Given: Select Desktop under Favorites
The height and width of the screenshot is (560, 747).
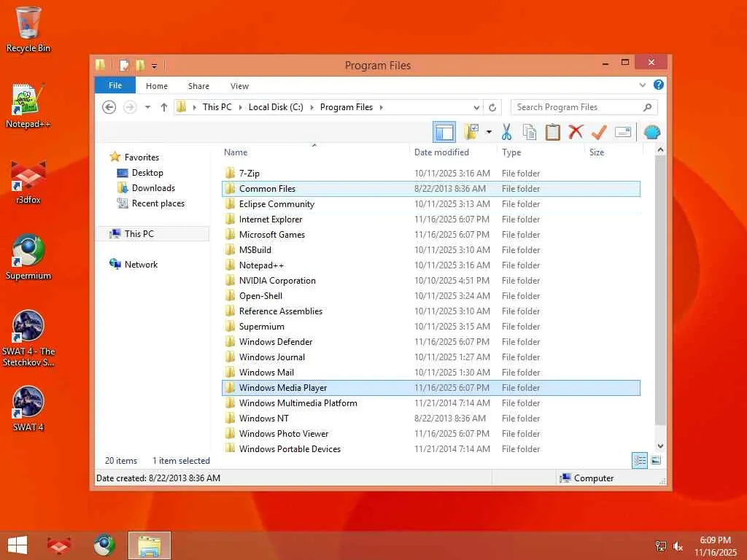Looking at the screenshot, I should point(147,173).
